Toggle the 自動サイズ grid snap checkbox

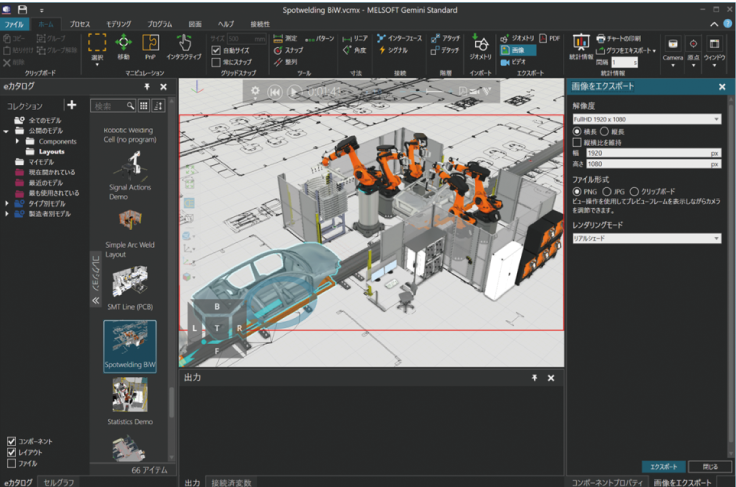tap(216, 49)
